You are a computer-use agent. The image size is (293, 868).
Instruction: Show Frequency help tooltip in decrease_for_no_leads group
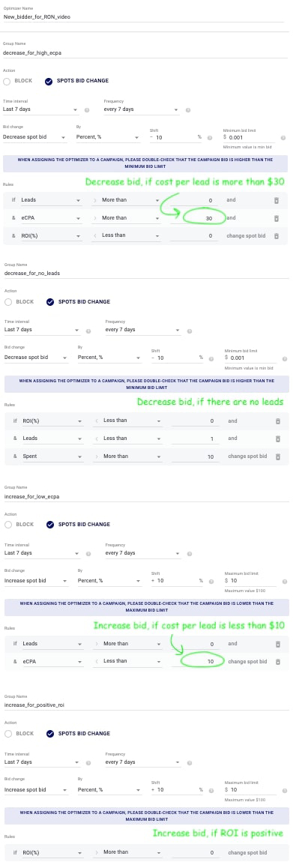click(190, 331)
